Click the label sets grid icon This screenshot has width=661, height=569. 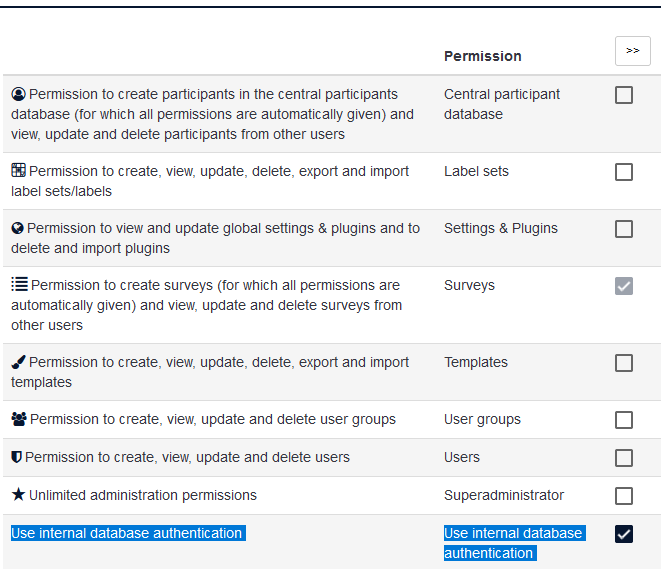pos(18,170)
